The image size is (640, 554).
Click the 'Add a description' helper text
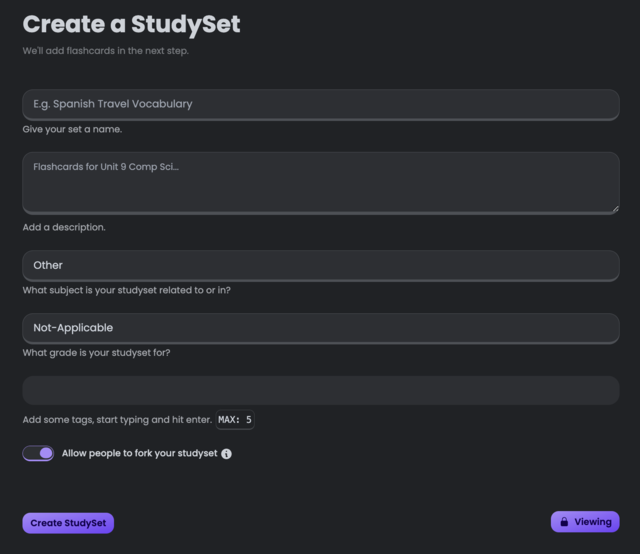(x=64, y=227)
